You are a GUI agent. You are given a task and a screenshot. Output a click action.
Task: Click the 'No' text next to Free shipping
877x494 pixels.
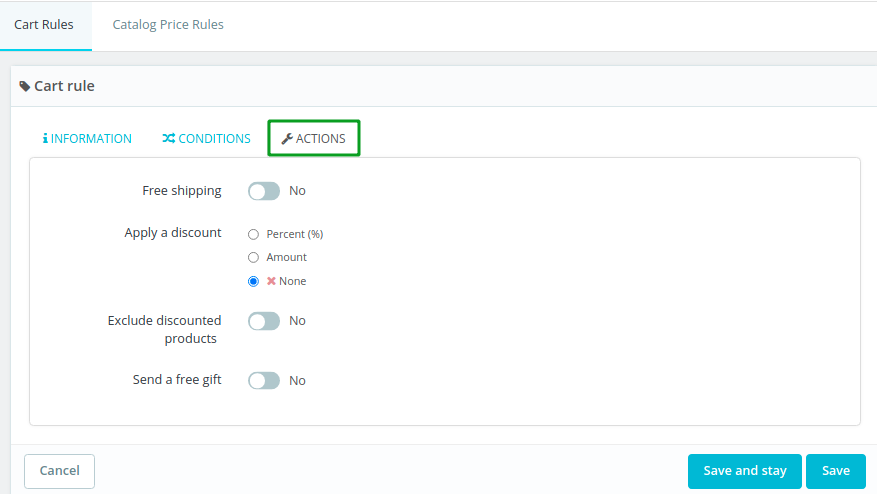[x=297, y=191]
